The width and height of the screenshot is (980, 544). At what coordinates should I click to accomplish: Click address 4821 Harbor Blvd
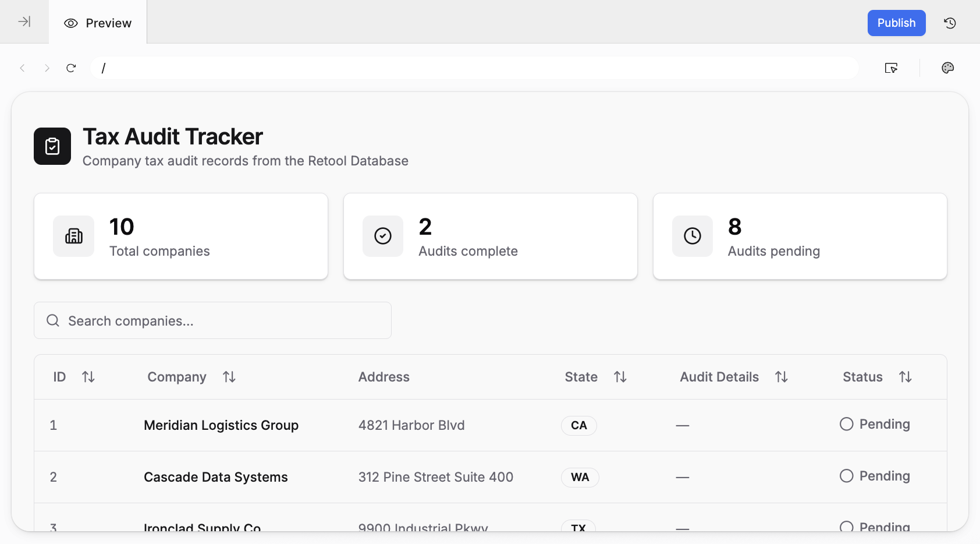411,425
